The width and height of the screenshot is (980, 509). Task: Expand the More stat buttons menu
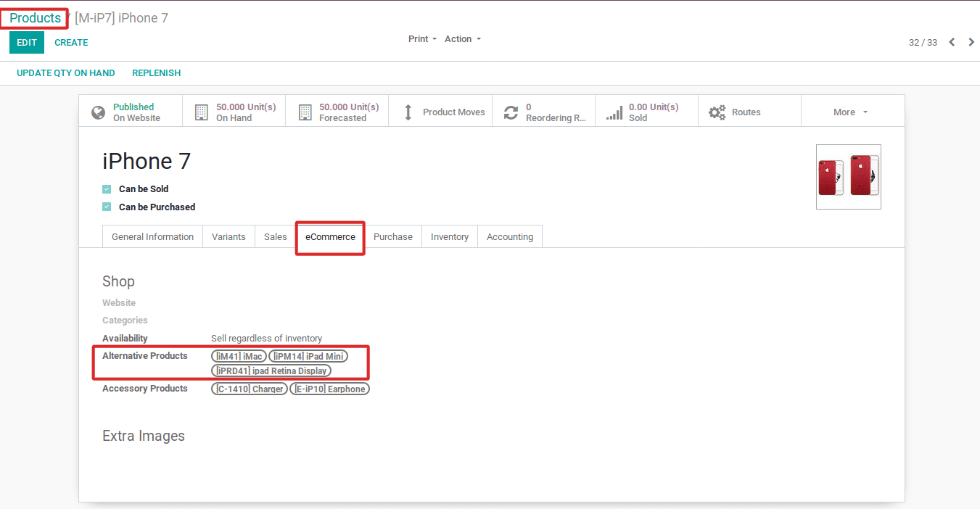(x=851, y=112)
